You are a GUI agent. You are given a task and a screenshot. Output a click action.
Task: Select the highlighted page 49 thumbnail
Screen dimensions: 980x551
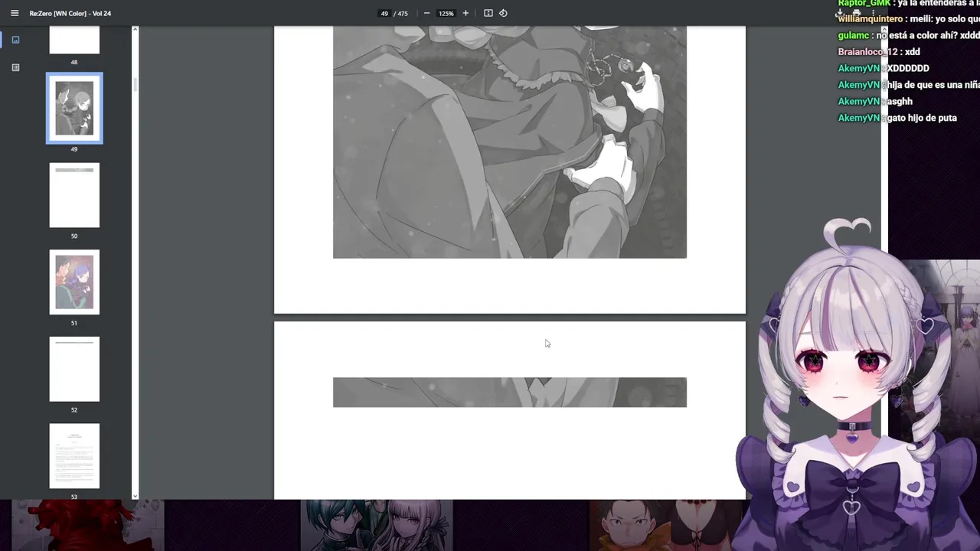74,108
